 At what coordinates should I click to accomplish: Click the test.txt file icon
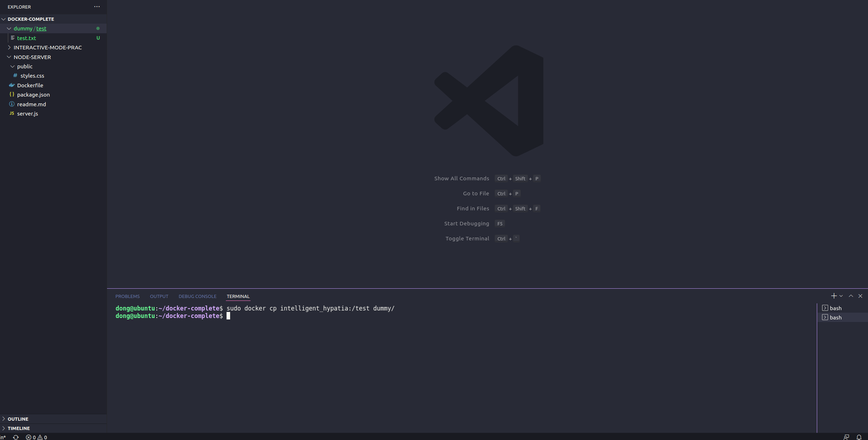pyautogui.click(x=13, y=38)
